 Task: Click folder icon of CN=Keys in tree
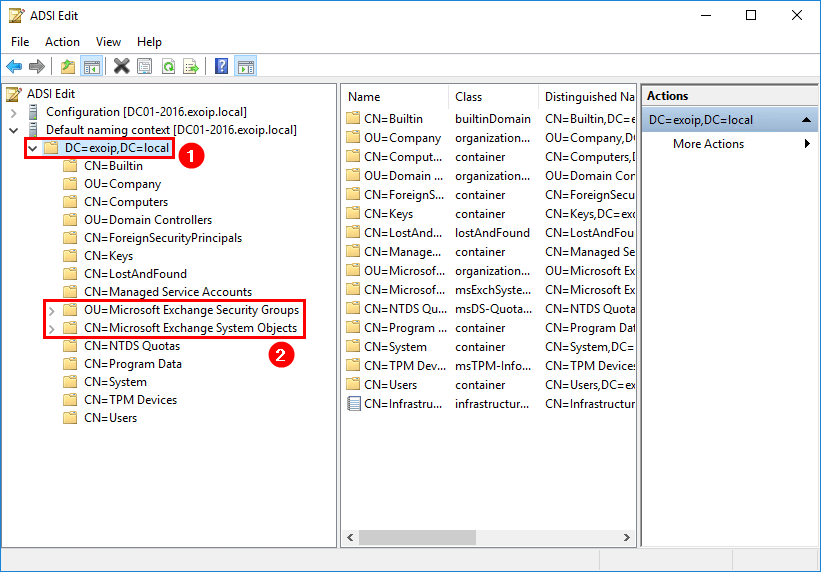pos(70,256)
